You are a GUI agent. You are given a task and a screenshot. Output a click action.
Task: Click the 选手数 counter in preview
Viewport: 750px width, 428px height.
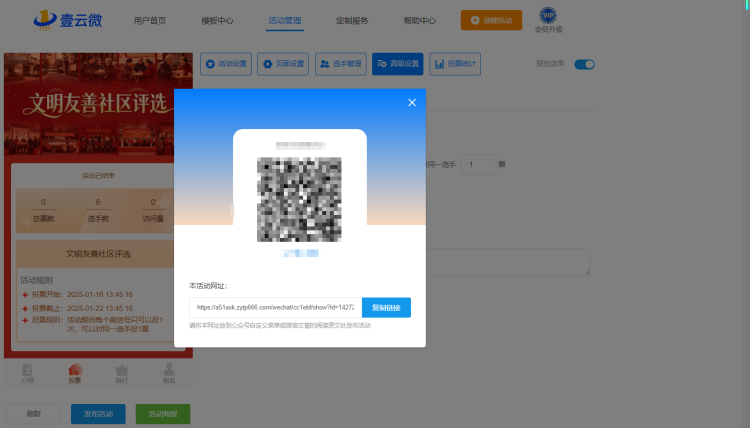[x=98, y=210]
